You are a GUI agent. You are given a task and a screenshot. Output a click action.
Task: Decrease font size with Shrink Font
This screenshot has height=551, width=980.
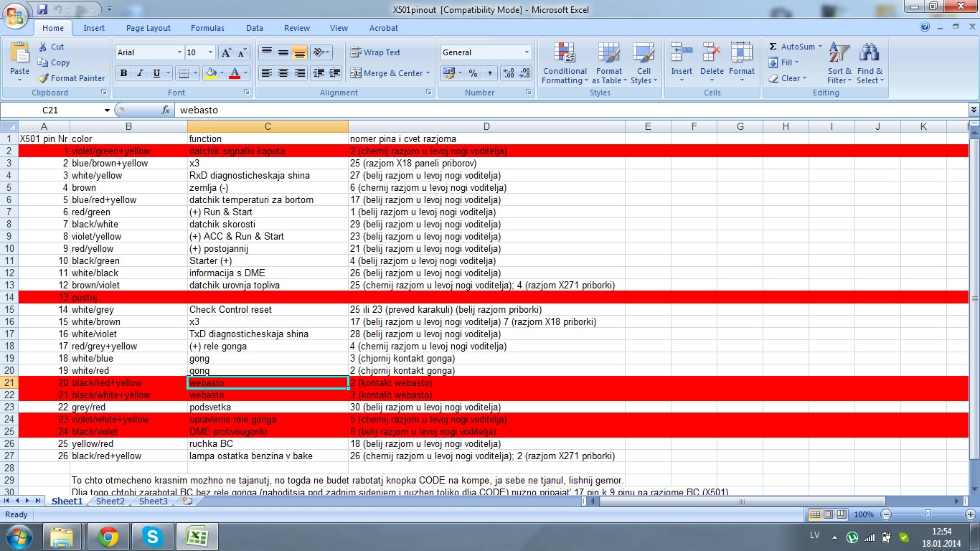(242, 52)
